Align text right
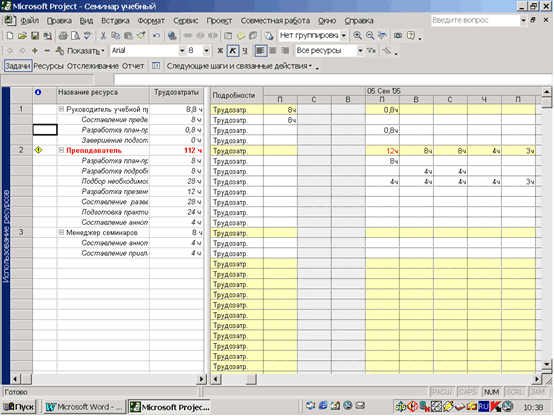 (x=285, y=51)
